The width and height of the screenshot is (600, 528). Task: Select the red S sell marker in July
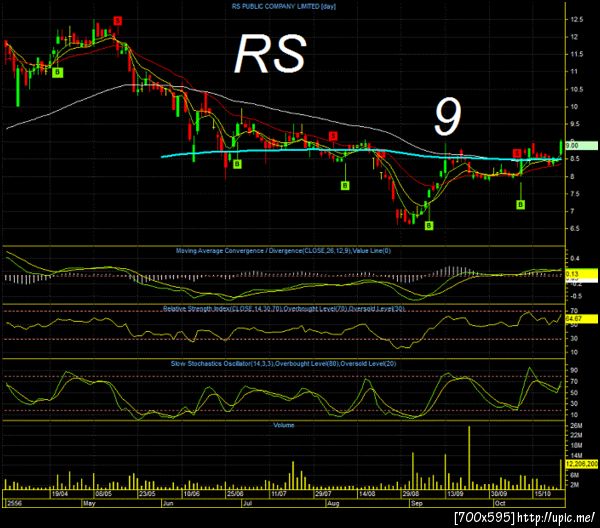pyautogui.click(x=333, y=135)
